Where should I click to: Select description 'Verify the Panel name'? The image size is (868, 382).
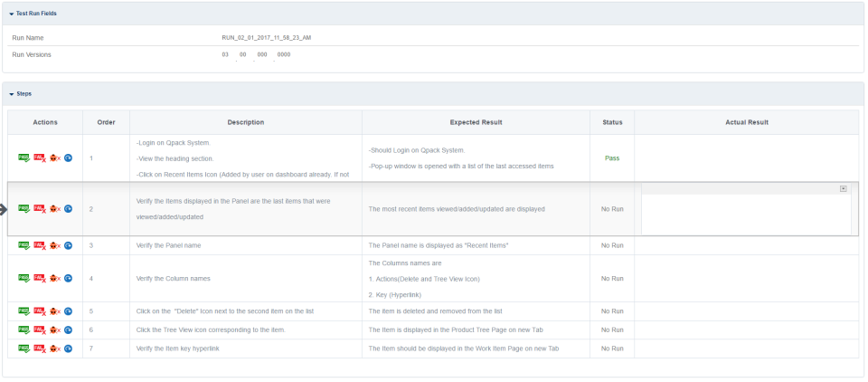pos(168,245)
